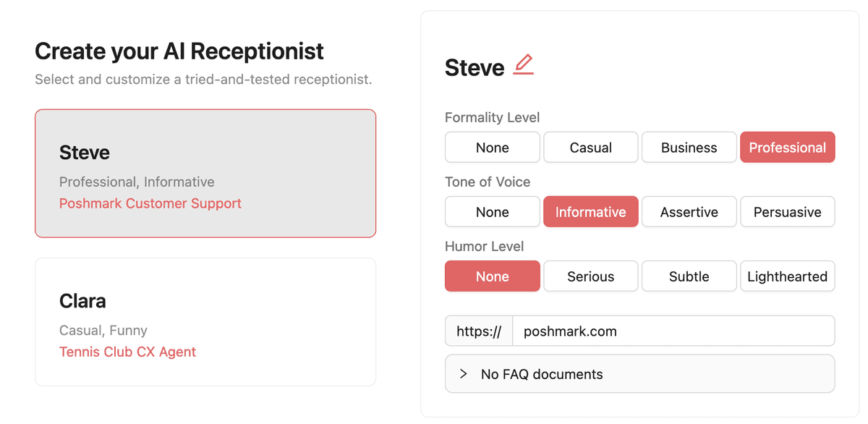Set Tone of Voice to Persuasive
Viewport: 868px width, 424px height.
pos(787,211)
